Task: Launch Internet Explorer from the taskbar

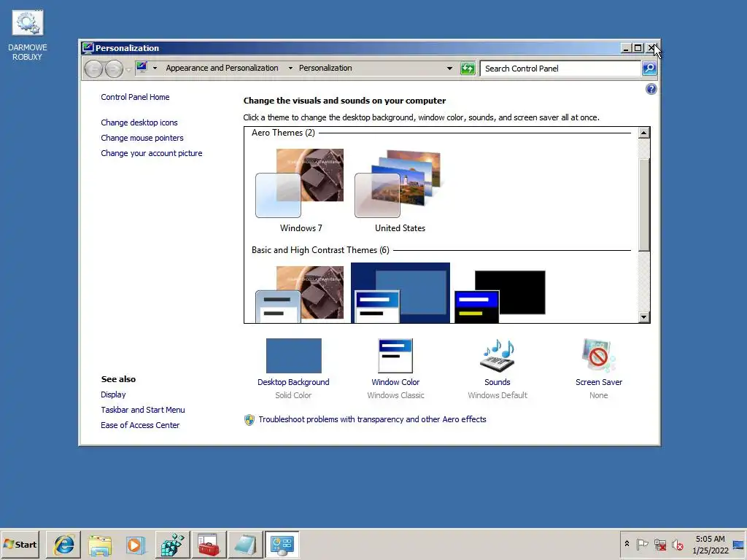Action: (63, 544)
